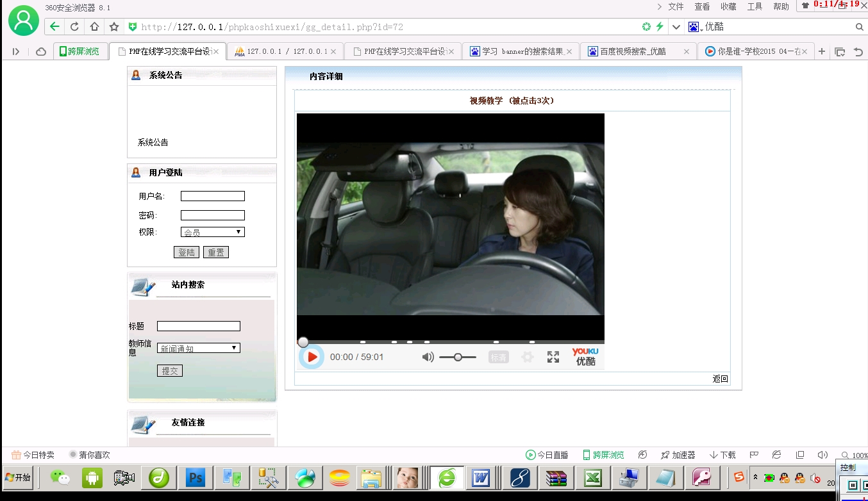The width and height of the screenshot is (868, 501).
Task: Switch to the 跨屏浏览 tab
Action: [x=79, y=51]
